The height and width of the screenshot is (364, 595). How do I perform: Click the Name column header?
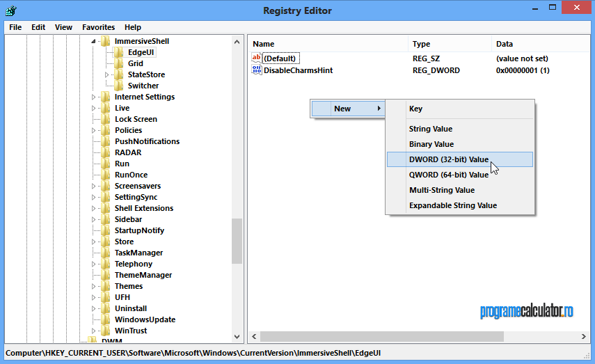click(x=328, y=44)
